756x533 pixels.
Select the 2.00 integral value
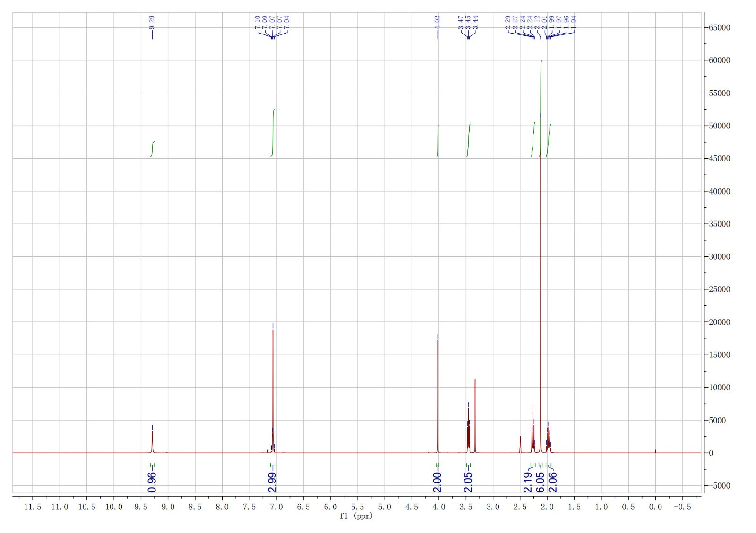[437, 482]
